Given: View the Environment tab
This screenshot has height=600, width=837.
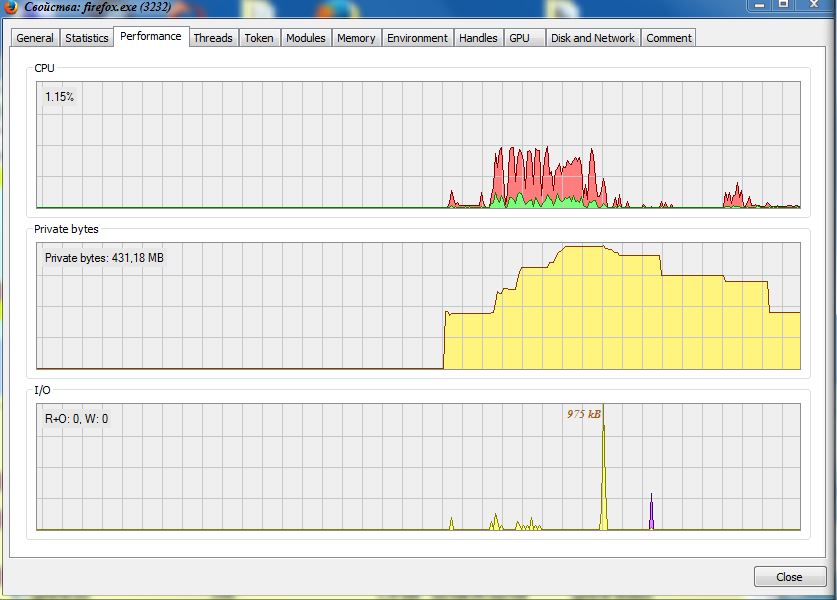Looking at the screenshot, I should 417,38.
